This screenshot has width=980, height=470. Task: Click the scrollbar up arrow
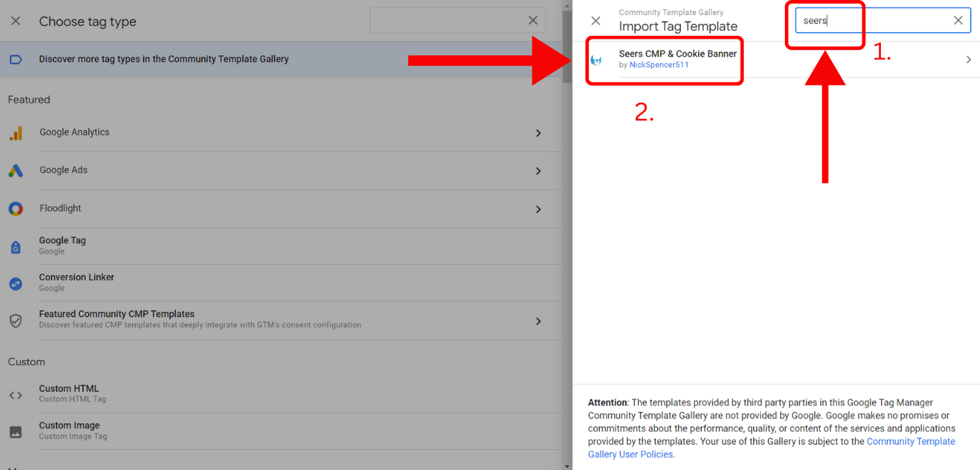pos(567,4)
